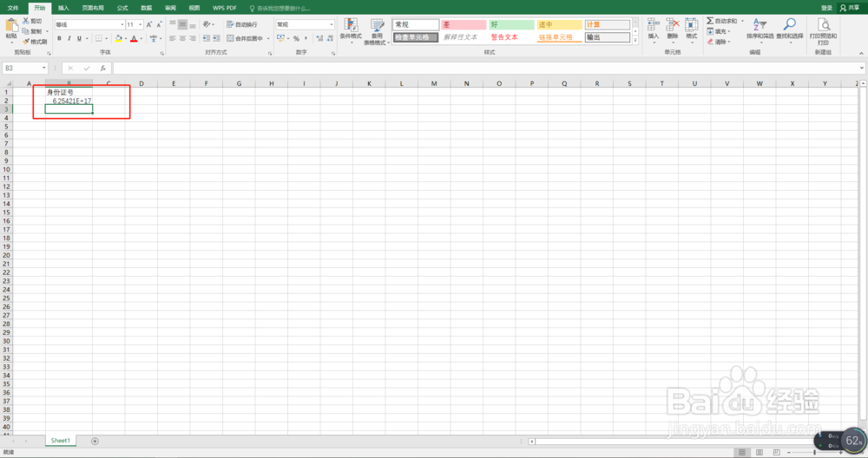The image size is (868, 458).
Task: Click in the formula bar input
Action: [x=485, y=68]
